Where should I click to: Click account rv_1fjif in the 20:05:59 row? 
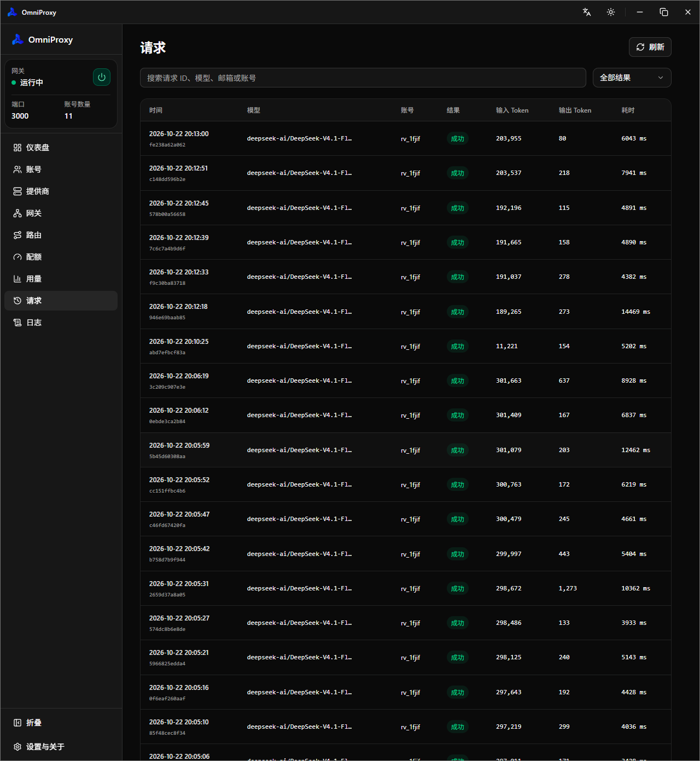(x=411, y=450)
